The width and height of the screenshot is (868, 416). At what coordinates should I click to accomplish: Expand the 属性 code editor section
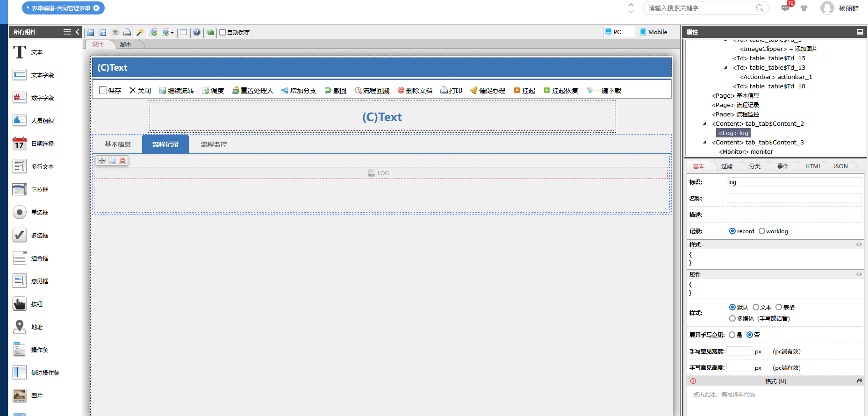tap(859, 274)
